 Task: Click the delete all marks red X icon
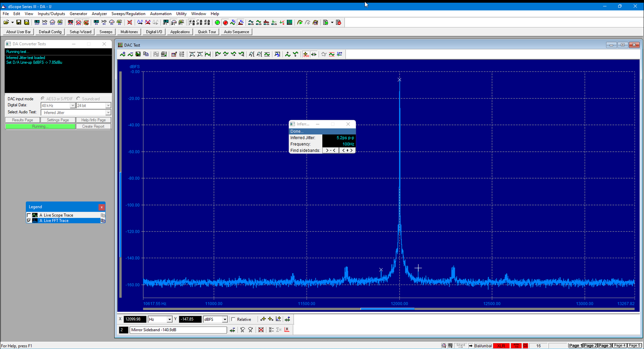[x=261, y=330]
